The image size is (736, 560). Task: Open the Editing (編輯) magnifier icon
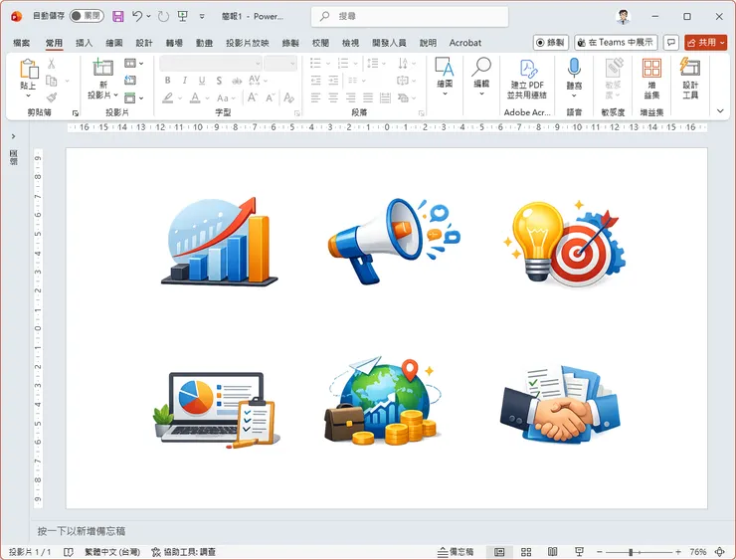point(481,67)
